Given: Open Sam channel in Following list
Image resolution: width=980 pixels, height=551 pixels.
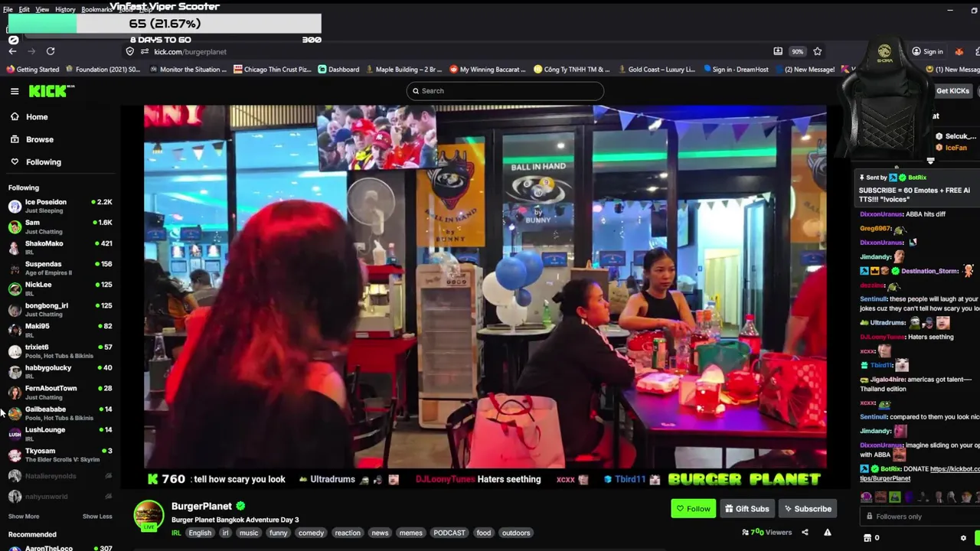Looking at the screenshot, I should coord(60,227).
